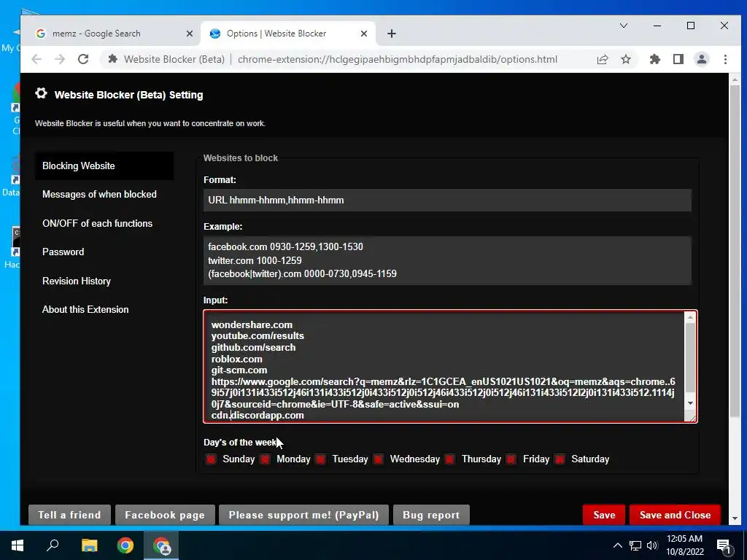Close the memz Google Search tab

(190, 34)
